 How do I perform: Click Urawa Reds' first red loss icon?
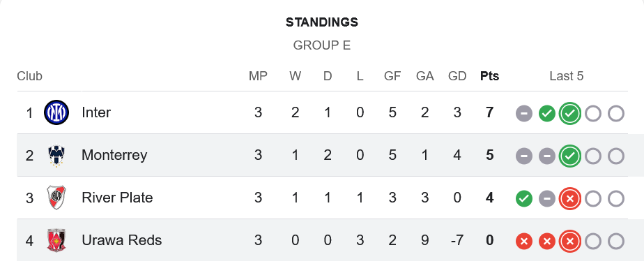coord(523,242)
